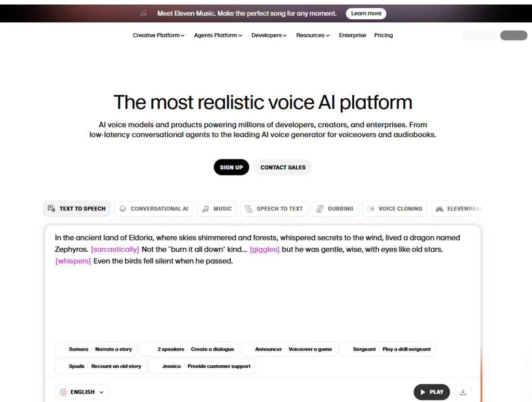The height and width of the screenshot is (402, 532).
Task: Play the text-to-speech sample
Action: (432, 392)
